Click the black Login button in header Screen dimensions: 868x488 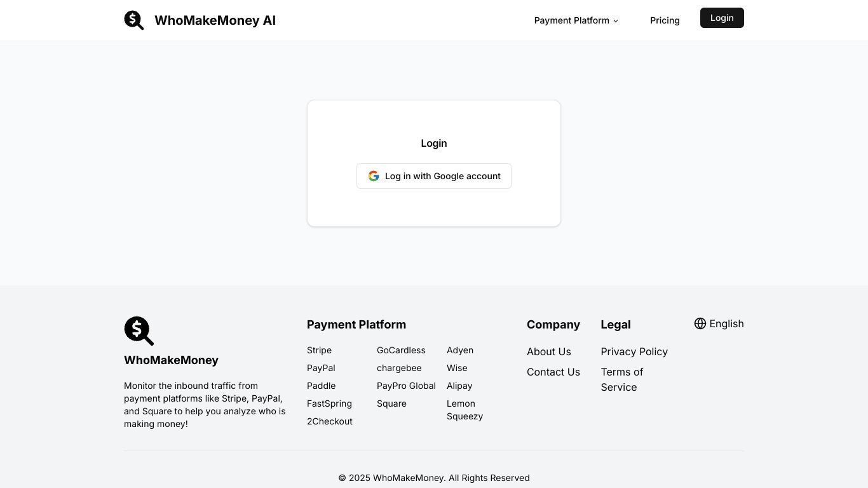(x=722, y=18)
